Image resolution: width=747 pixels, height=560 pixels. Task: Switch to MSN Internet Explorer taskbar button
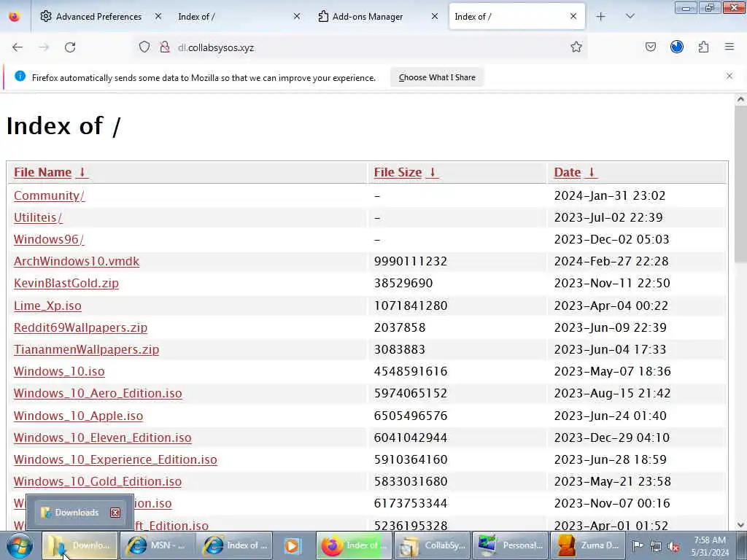[158, 545]
